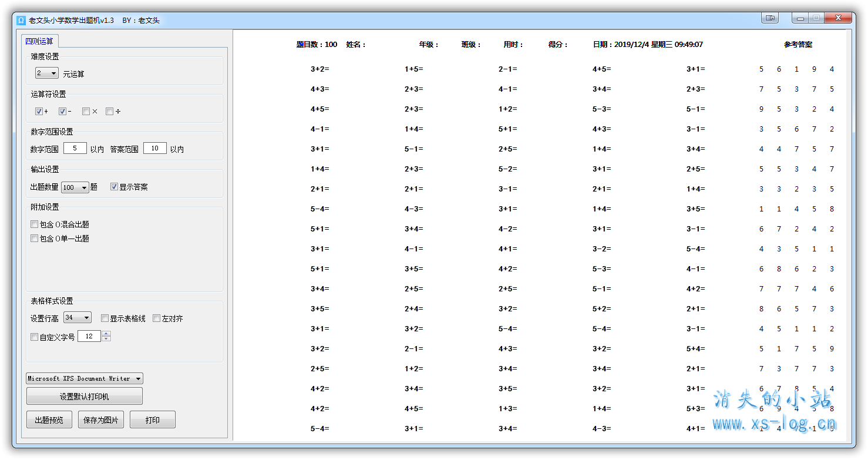Click the 日期 2019/12/4 timestamp text
The height and width of the screenshot is (460, 868).
click(x=648, y=45)
